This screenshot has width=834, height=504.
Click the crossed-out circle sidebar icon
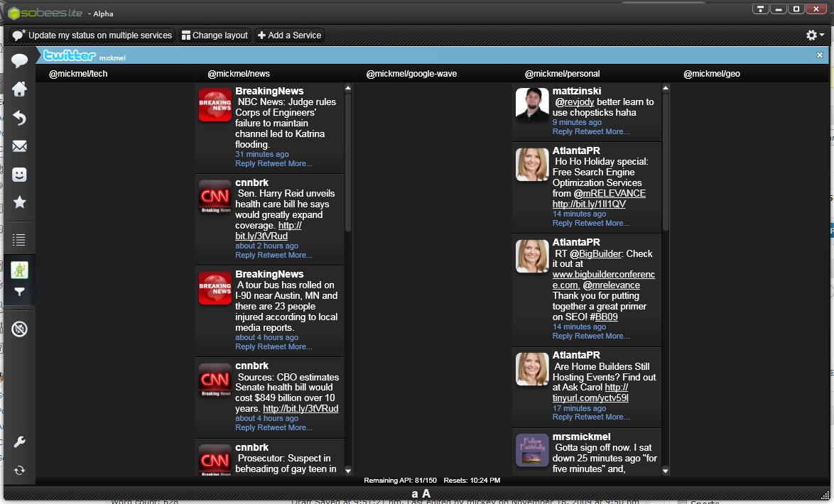click(x=19, y=329)
